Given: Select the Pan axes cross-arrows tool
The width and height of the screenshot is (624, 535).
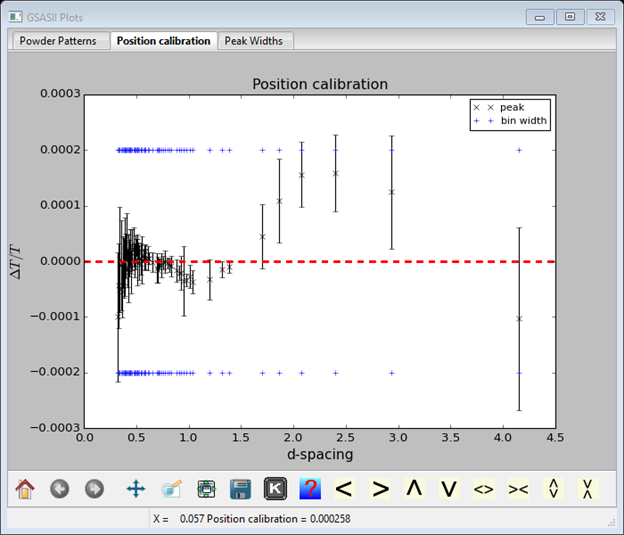Looking at the screenshot, I should [136, 489].
